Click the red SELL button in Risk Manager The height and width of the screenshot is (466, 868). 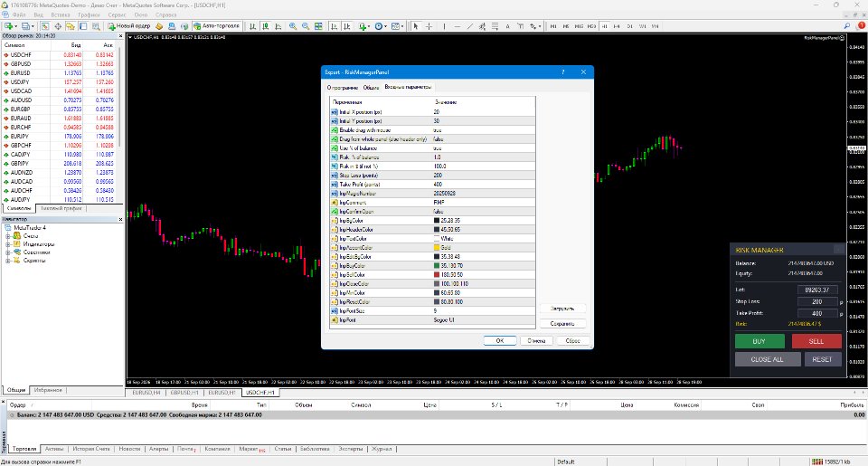point(816,341)
